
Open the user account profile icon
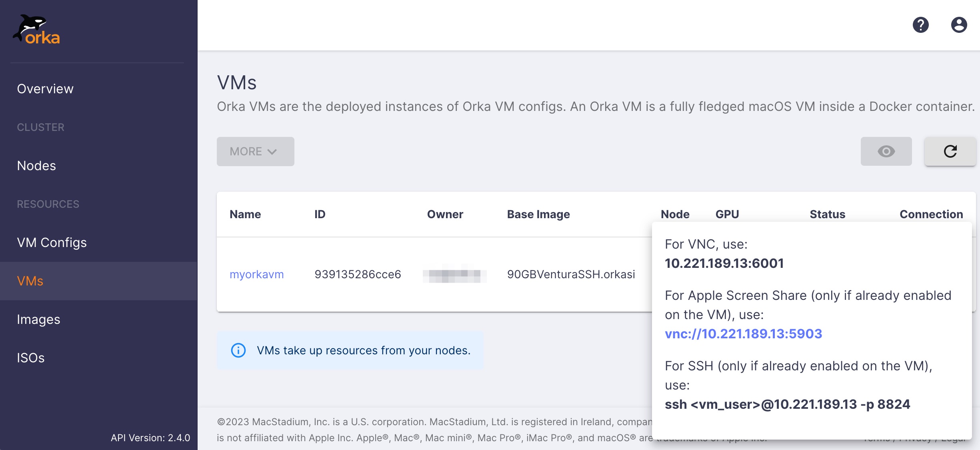(x=959, y=25)
